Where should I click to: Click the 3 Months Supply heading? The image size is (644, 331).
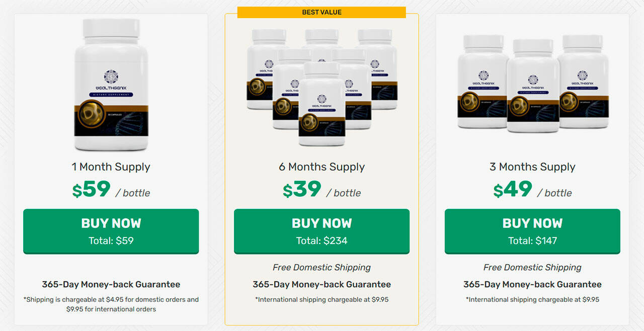pos(532,167)
